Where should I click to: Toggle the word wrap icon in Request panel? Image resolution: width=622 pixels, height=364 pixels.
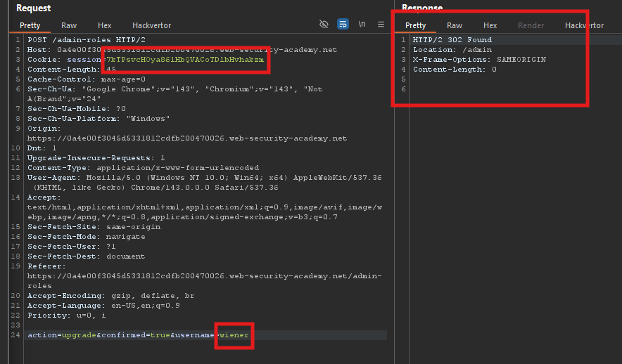click(343, 24)
